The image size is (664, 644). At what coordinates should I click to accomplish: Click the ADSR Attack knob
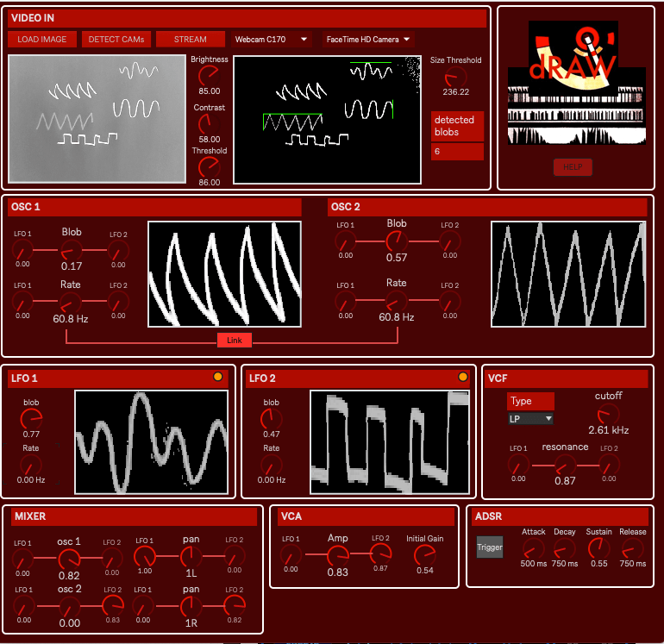coord(533,549)
